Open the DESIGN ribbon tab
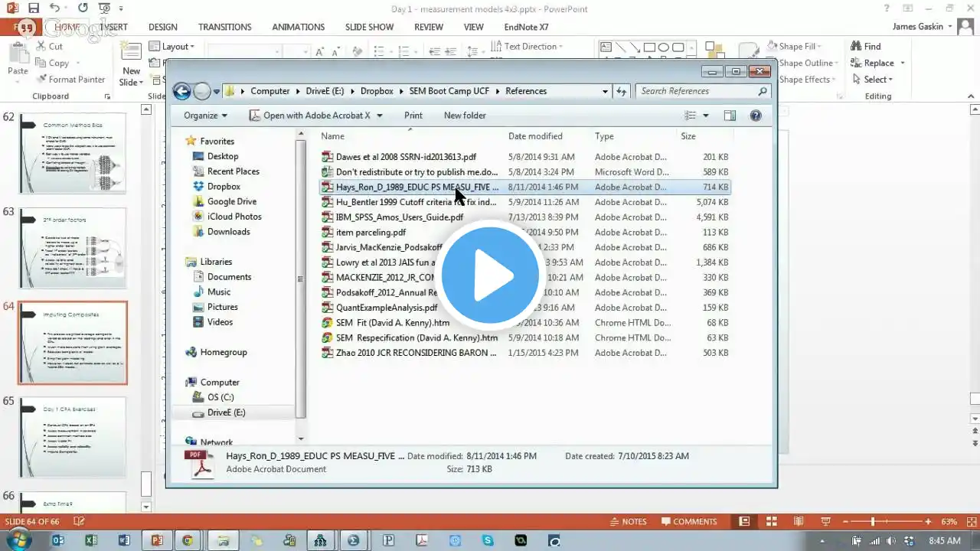 pos(163,27)
